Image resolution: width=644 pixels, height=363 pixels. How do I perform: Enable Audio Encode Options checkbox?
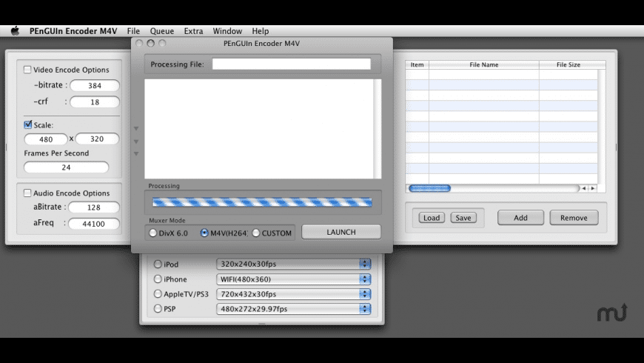(27, 193)
